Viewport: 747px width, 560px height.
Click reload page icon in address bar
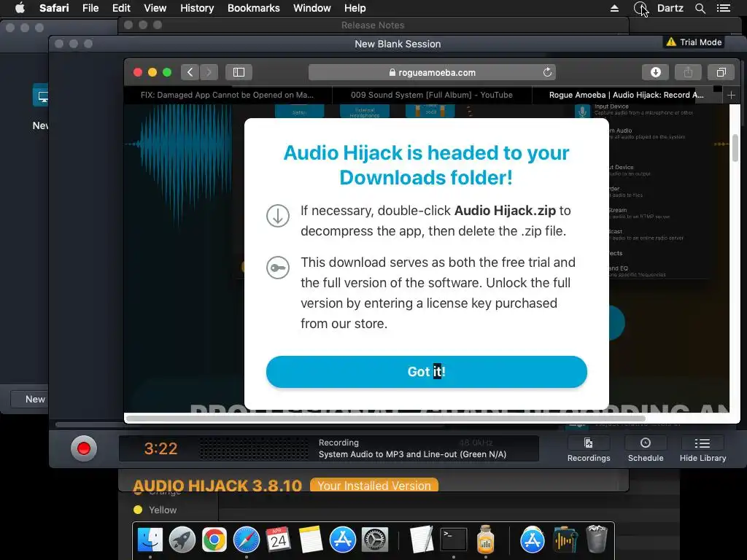tap(547, 72)
